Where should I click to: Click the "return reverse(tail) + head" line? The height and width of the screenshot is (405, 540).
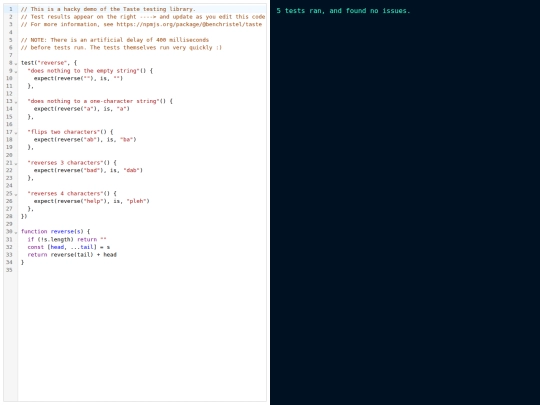coord(72,255)
